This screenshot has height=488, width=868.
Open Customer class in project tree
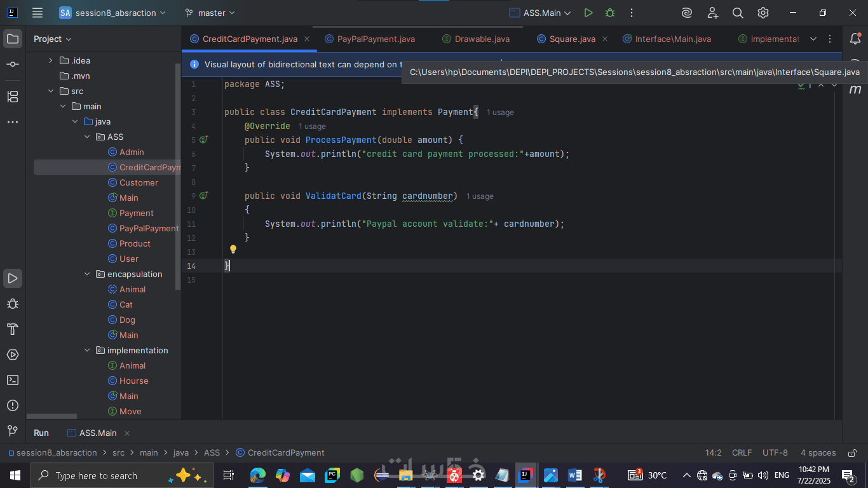click(x=139, y=182)
